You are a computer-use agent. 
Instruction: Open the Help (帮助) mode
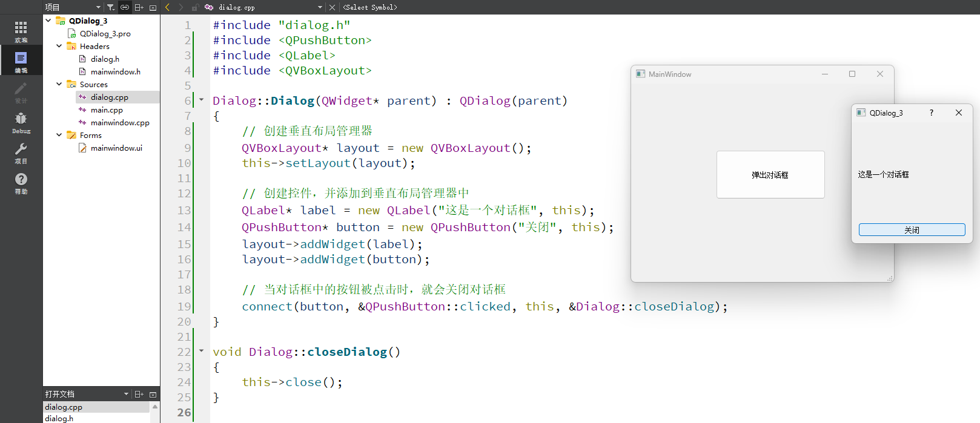click(21, 182)
